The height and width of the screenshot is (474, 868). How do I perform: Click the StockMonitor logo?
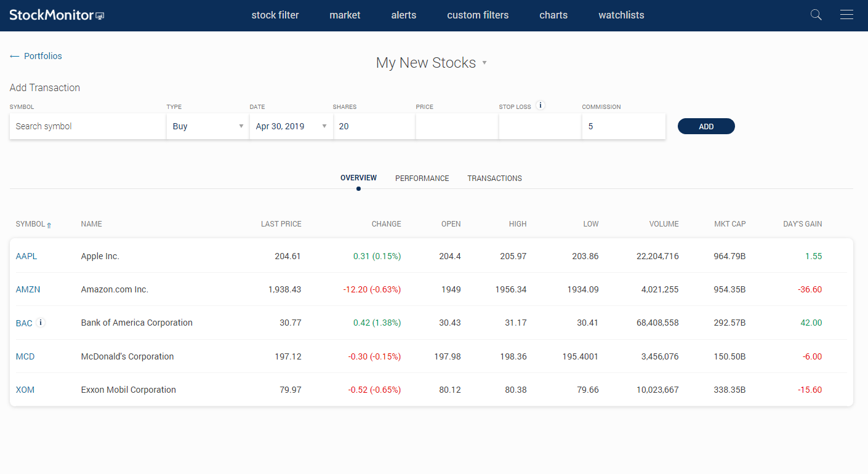[x=57, y=15]
